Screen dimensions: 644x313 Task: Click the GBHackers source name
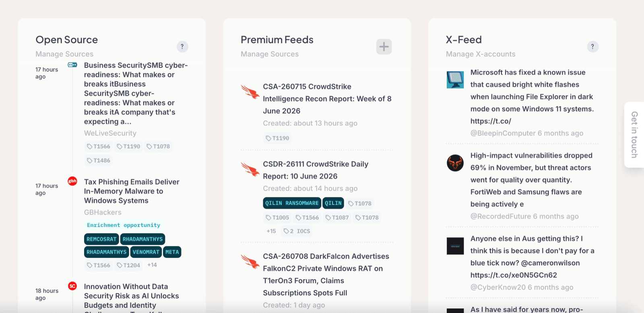(x=103, y=212)
